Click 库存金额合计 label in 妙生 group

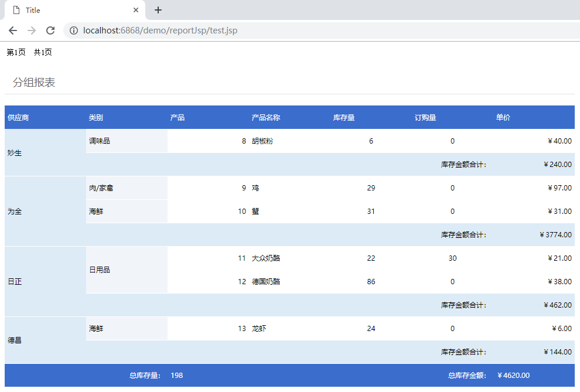[x=463, y=164]
